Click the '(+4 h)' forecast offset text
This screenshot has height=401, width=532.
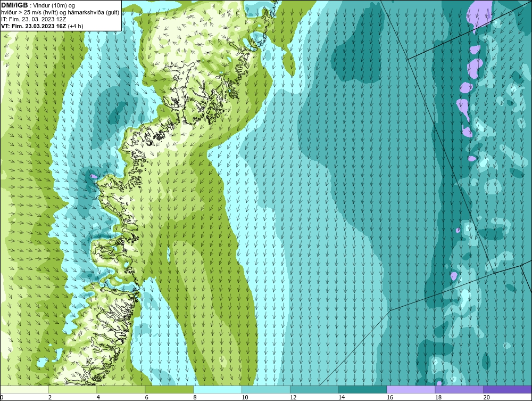coord(76,26)
